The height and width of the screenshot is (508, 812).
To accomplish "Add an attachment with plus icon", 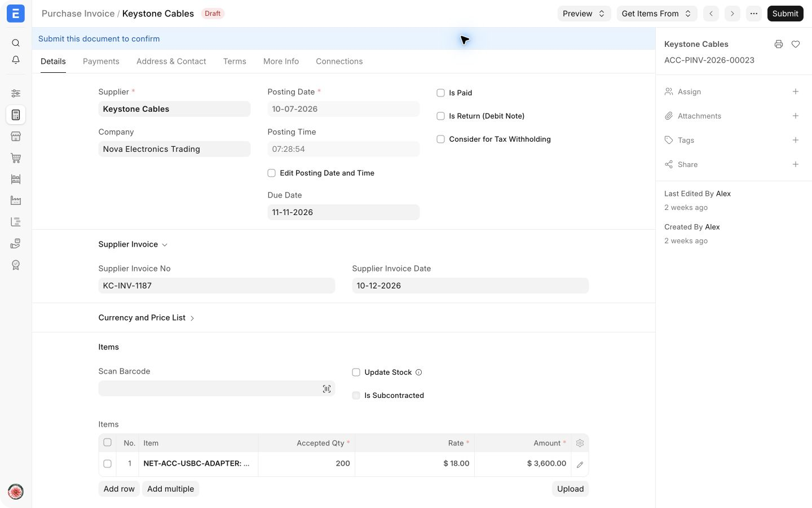I will 796,116.
